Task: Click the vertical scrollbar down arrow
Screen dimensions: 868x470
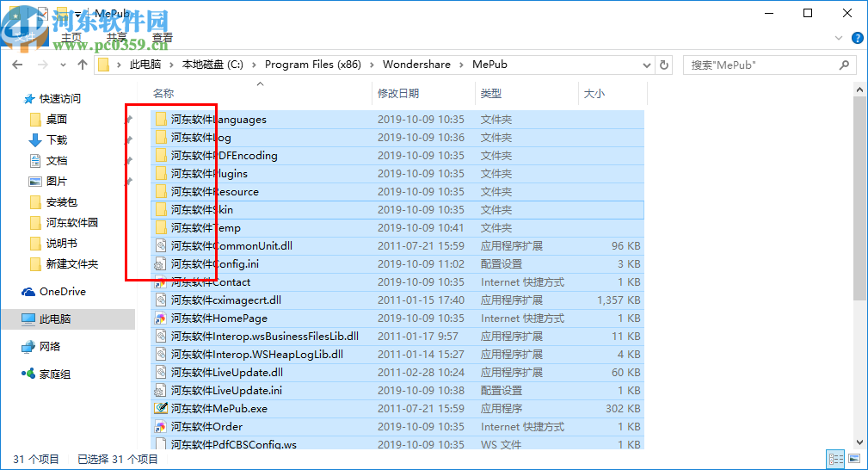Action: click(859, 442)
